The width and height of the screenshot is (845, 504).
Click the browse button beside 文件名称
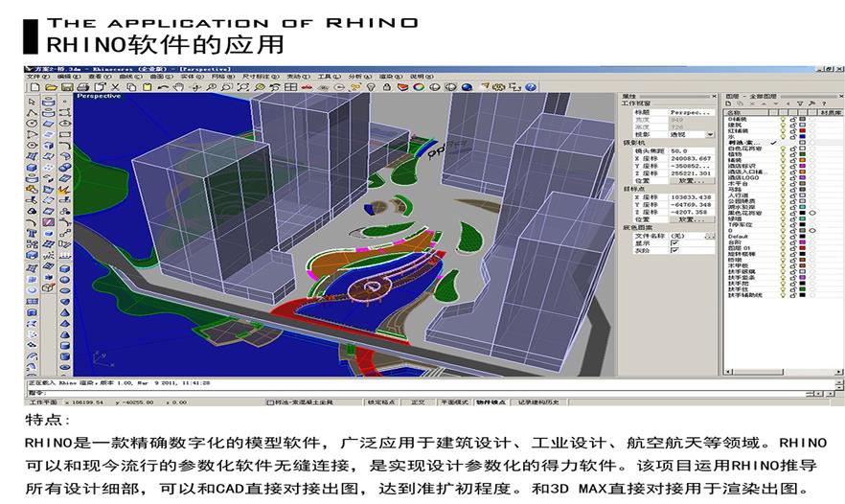[710, 236]
